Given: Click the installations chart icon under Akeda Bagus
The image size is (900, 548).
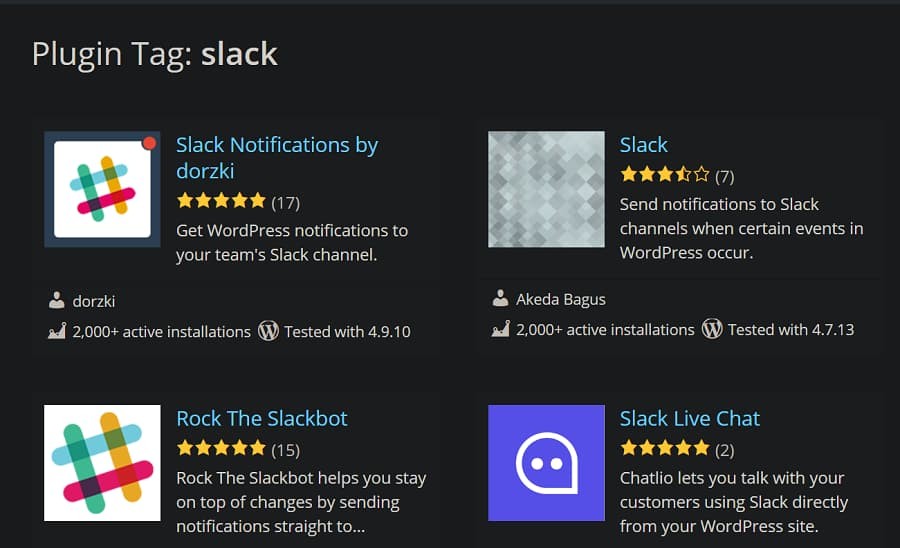Looking at the screenshot, I should click(500, 330).
